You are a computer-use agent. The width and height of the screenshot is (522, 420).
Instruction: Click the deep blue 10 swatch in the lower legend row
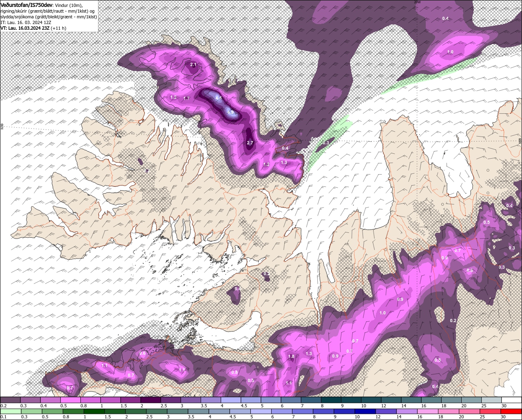[364, 411]
